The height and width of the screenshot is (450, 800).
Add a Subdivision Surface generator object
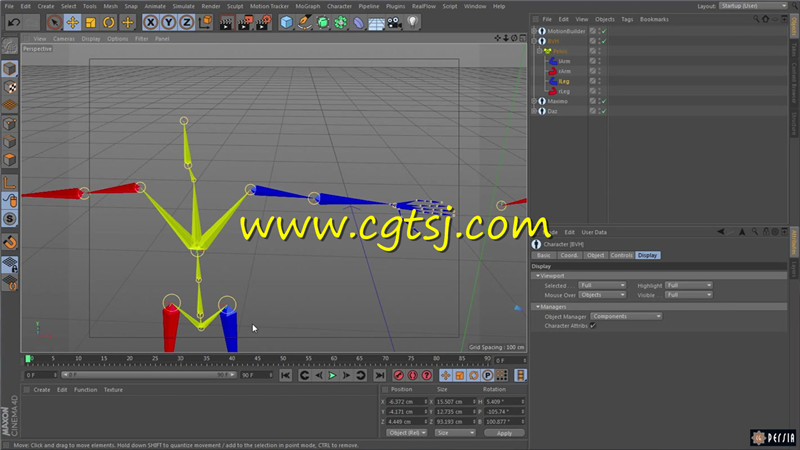click(x=322, y=22)
